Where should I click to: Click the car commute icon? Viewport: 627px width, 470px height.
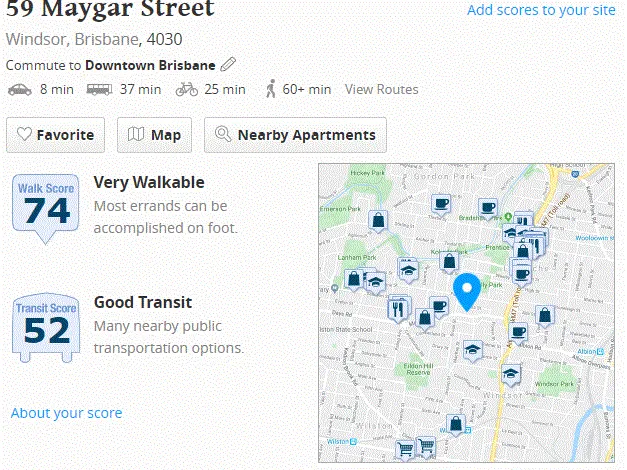tap(20, 90)
